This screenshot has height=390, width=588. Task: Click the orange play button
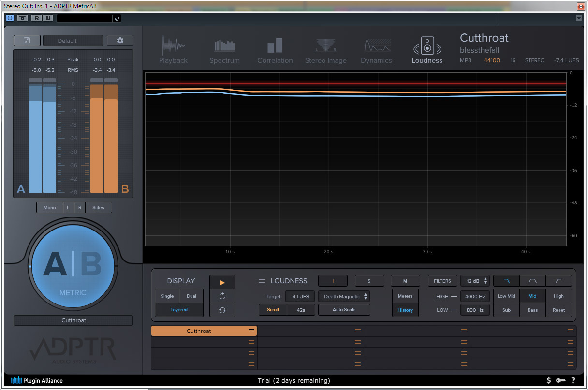point(222,282)
